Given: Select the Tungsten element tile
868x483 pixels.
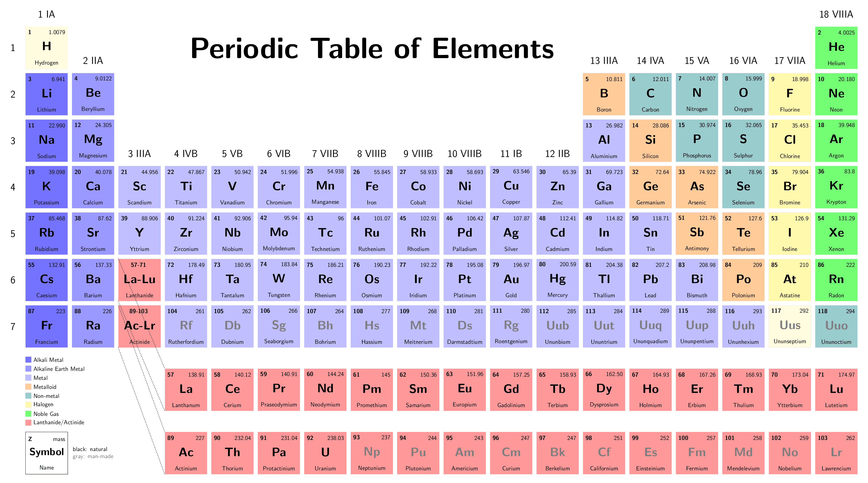Looking at the screenshot, I should 279,280.
